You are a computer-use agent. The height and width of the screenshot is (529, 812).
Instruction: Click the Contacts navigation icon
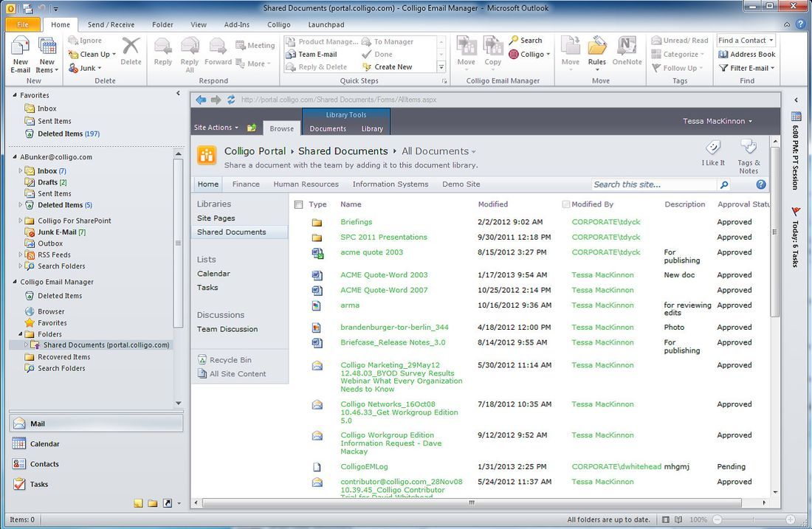pos(19,464)
